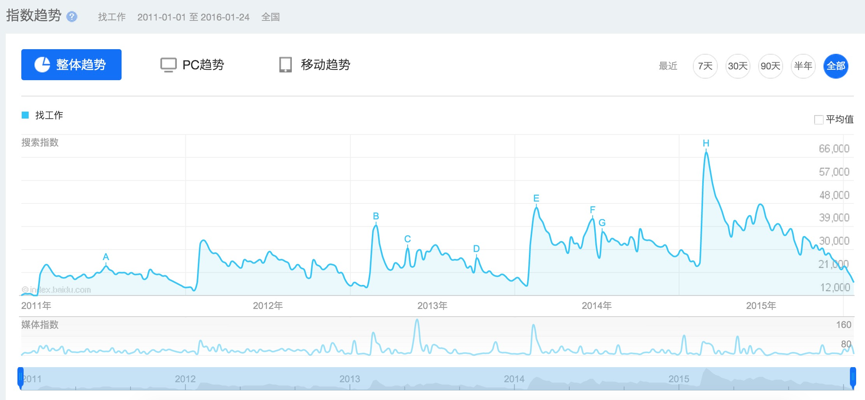Enable the 平均值 average checkbox

pyautogui.click(x=819, y=120)
